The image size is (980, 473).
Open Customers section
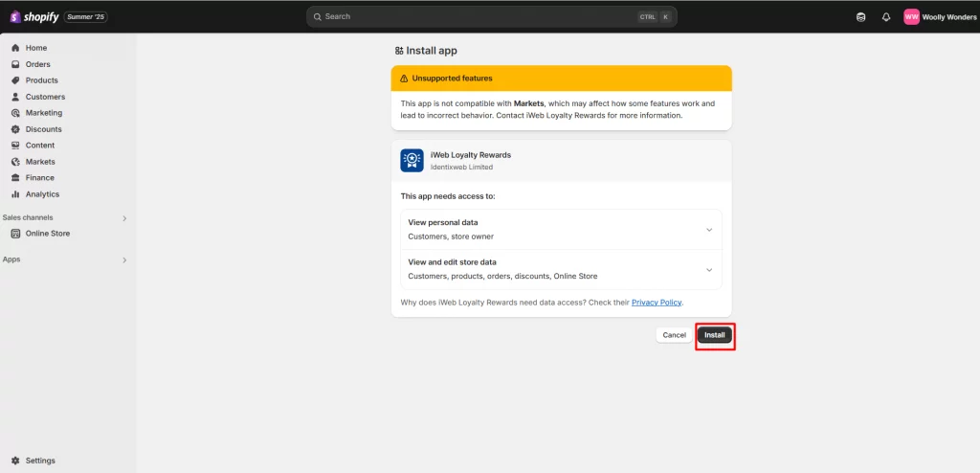[x=45, y=97]
